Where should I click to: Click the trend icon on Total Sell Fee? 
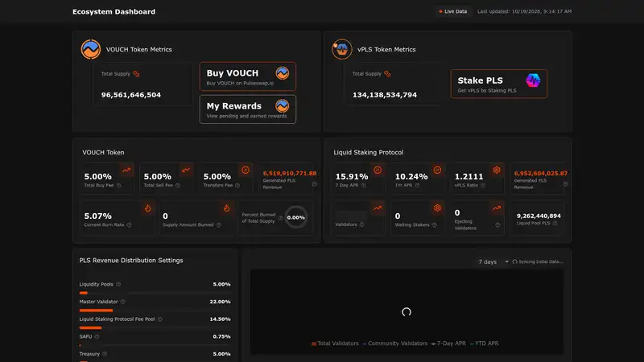(x=186, y=170)
